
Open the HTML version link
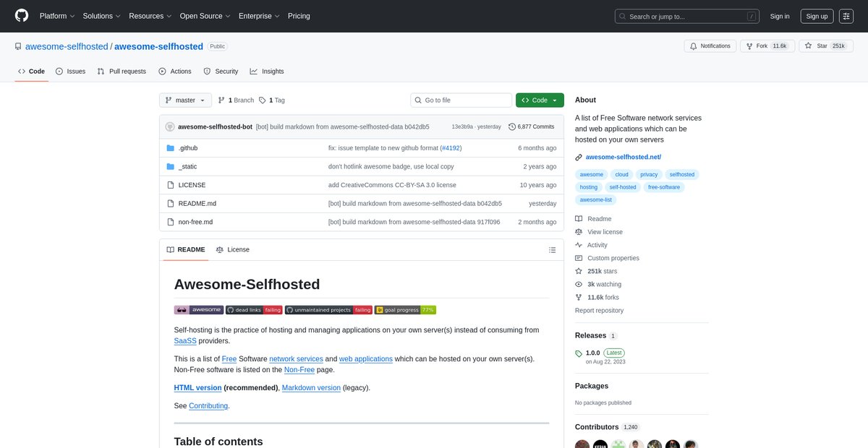(197, 388)
